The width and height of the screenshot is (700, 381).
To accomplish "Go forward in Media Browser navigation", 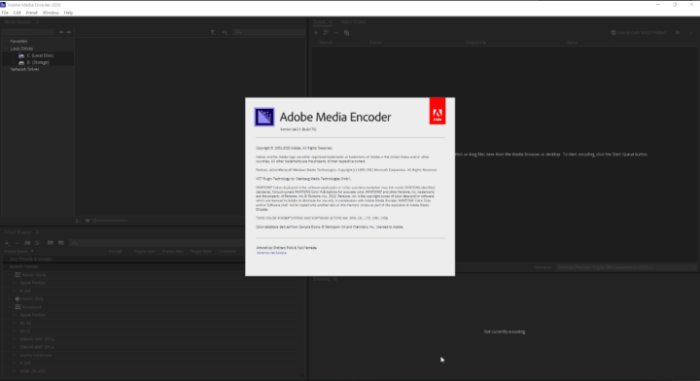I will pos(69,32).
